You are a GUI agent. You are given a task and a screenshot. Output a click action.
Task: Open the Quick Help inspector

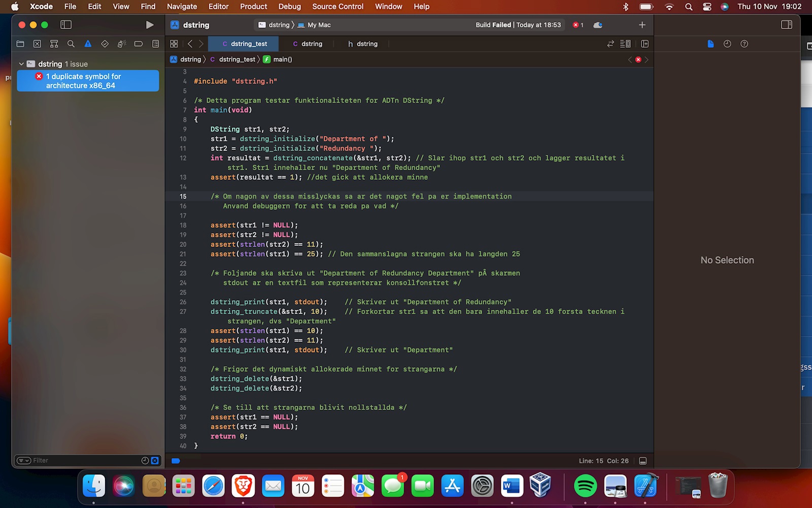point(744,44)
